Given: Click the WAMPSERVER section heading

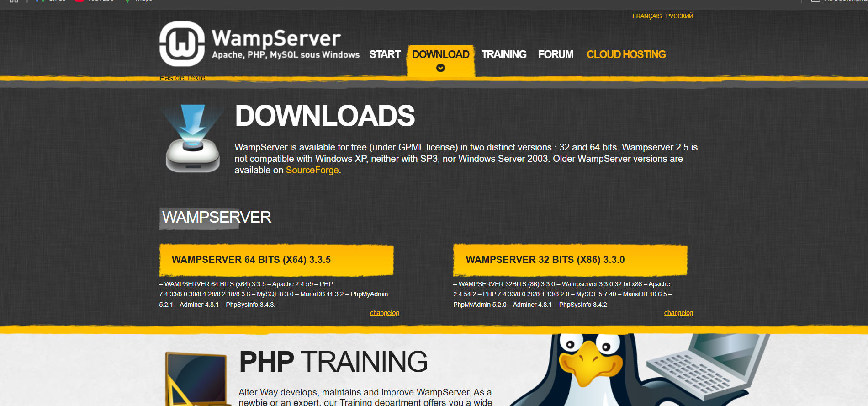Looking at the screenshot, I should click(x=217, y=217).
